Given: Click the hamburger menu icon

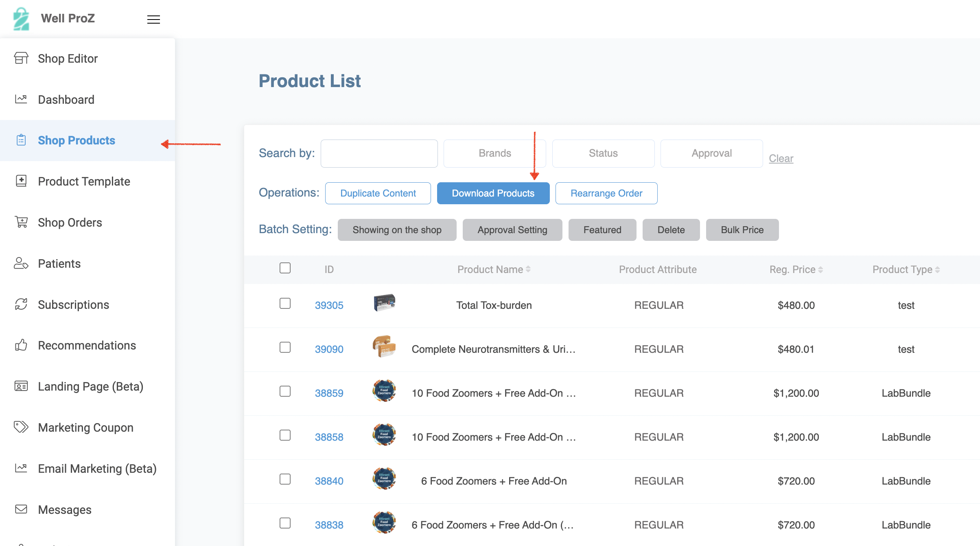Looking at the screenshot, I should click(x=153, y=19).
